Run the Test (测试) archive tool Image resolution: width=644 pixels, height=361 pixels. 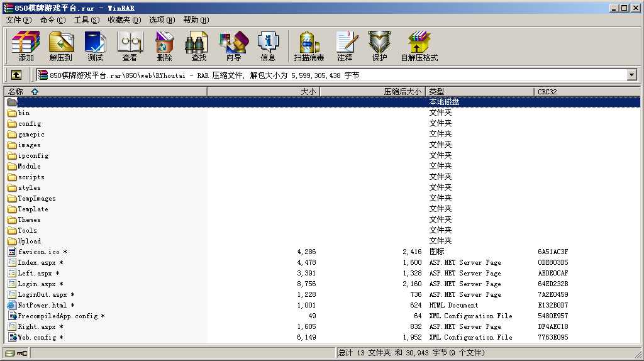(96, 45)
